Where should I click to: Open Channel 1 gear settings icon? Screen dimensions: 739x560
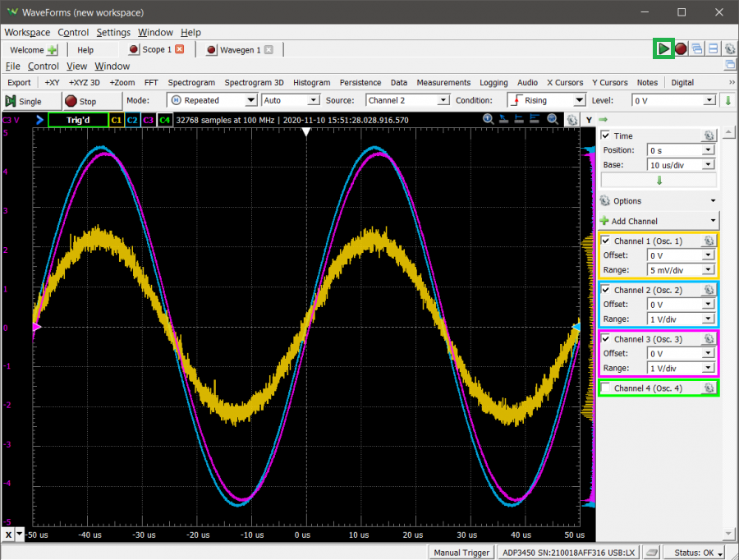(x=709, y=241)
